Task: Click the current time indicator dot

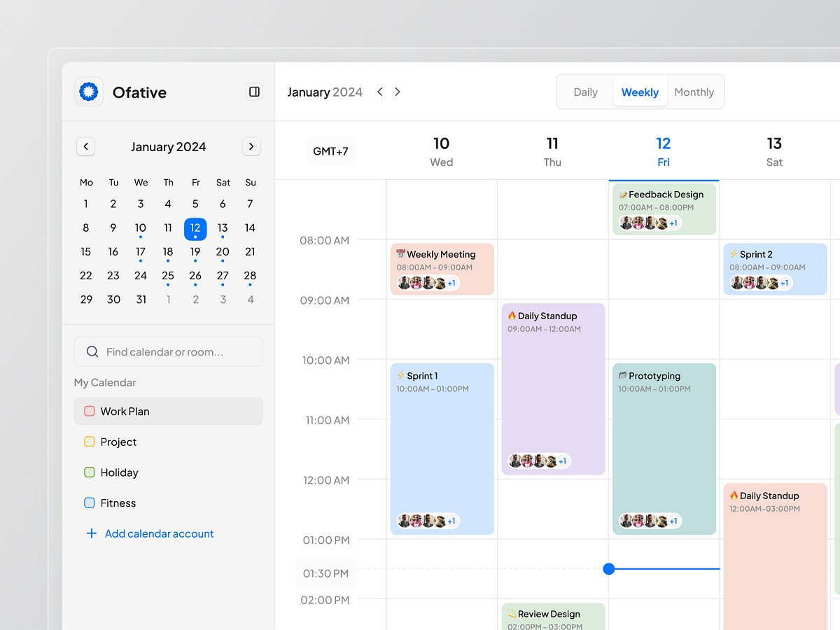Action: tap(608, 569)
